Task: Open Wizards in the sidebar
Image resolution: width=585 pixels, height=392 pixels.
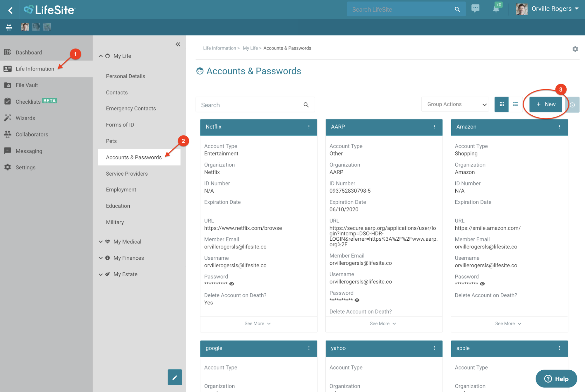Action: point(46,118)
